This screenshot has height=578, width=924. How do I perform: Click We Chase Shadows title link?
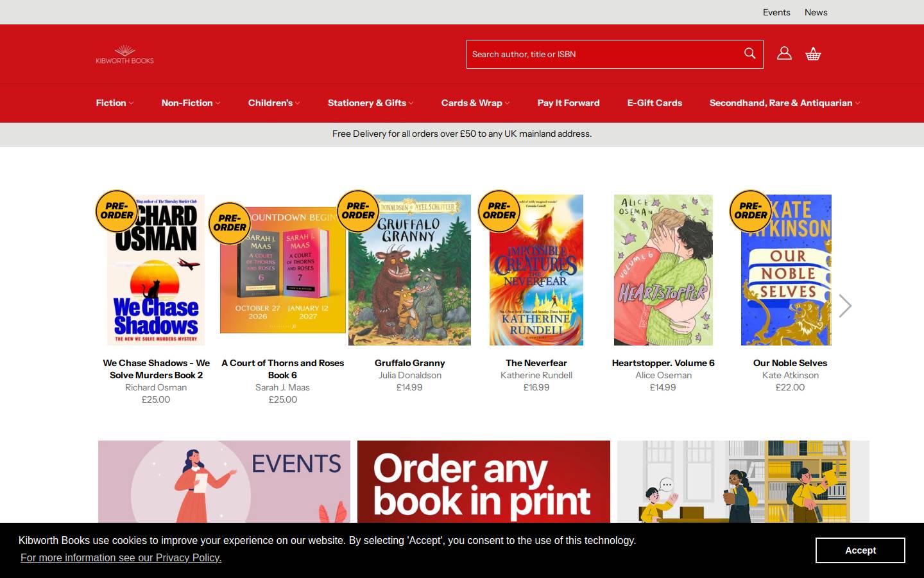coord(156,369)
